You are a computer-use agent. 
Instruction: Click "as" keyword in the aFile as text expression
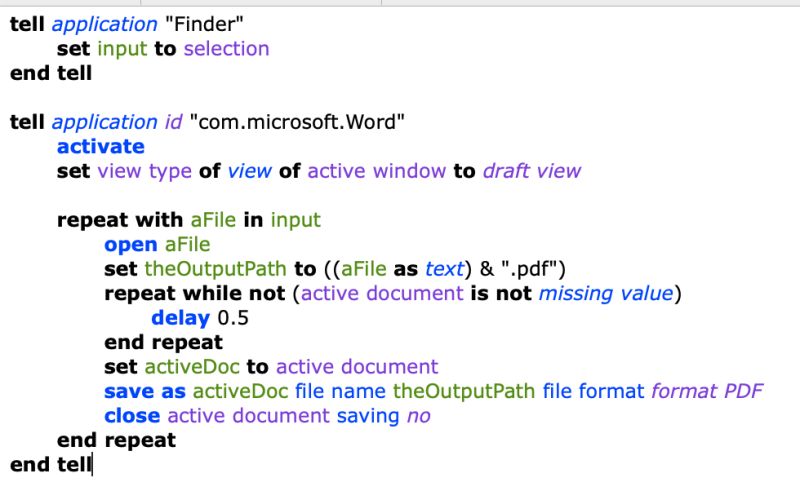(x=406, y=269)
